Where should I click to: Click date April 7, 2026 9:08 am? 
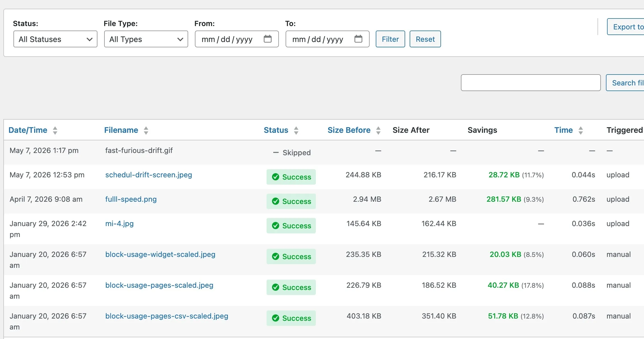[x=46, y=199]
